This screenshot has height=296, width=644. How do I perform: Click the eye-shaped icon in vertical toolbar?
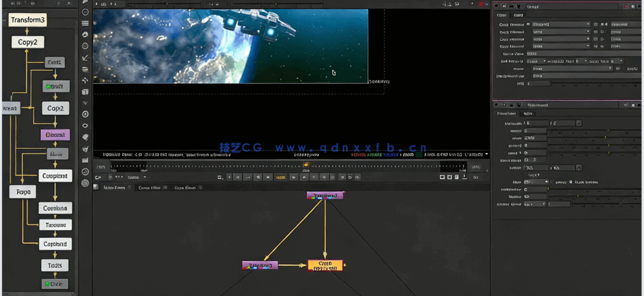click(86, 126)
